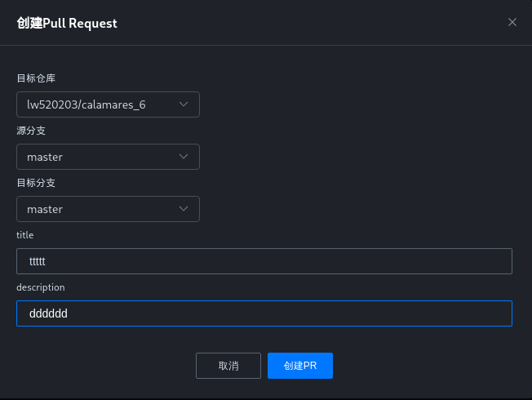Click the 'lw520203/calamares_6' text in dropdown
Screen dimensions: 532x400
(x=86, y=104)
